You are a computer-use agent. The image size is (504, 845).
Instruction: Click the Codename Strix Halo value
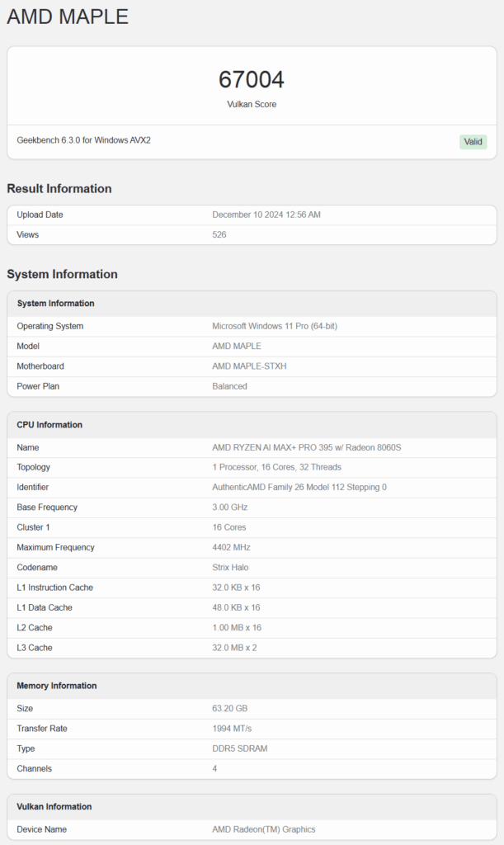tap(230, 568)
